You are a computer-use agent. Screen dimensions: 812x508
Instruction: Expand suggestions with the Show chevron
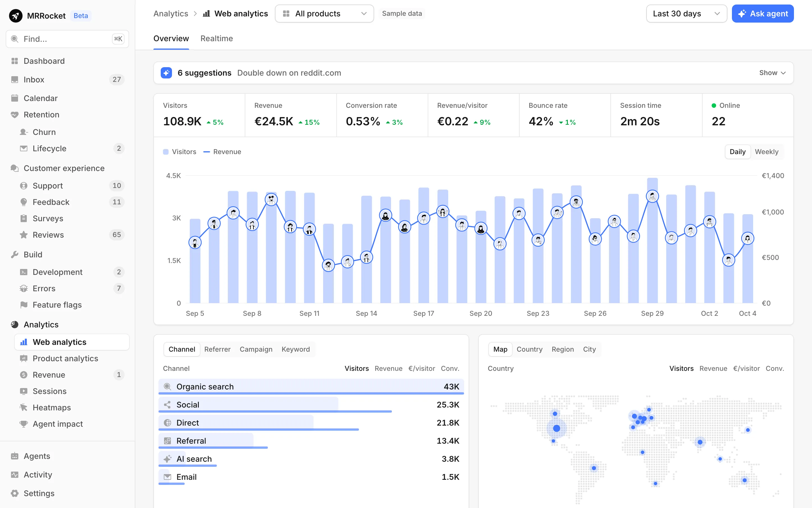(773, 73)
